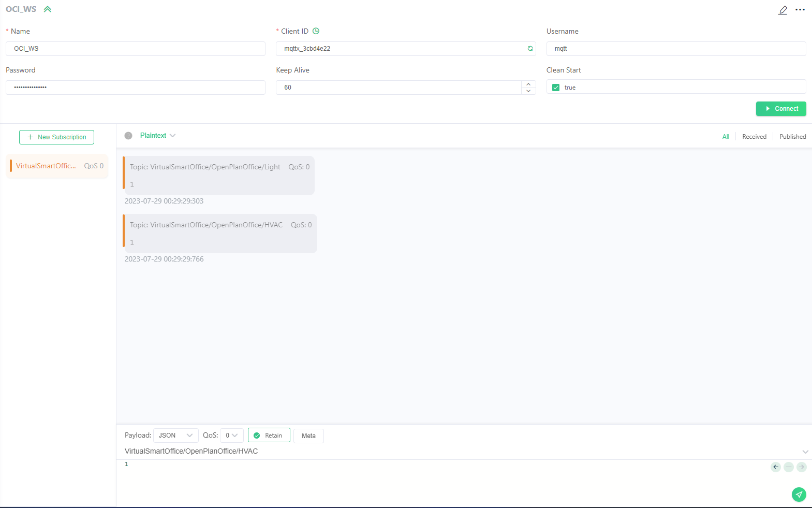Increase the Keep Alive value
The image size is (812, 508).
pyautogui.click(x=528, y=84)
